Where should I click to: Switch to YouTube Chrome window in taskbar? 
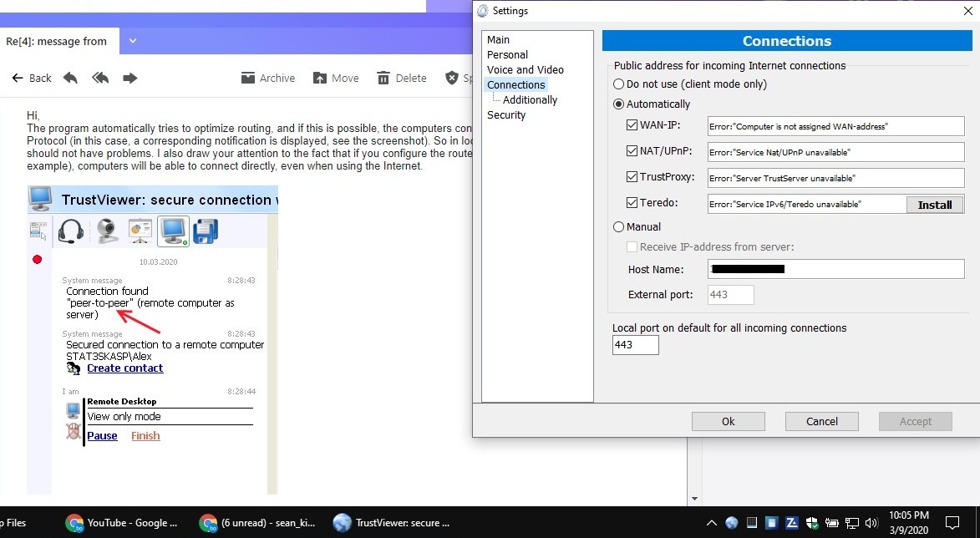tap(122, 522)
